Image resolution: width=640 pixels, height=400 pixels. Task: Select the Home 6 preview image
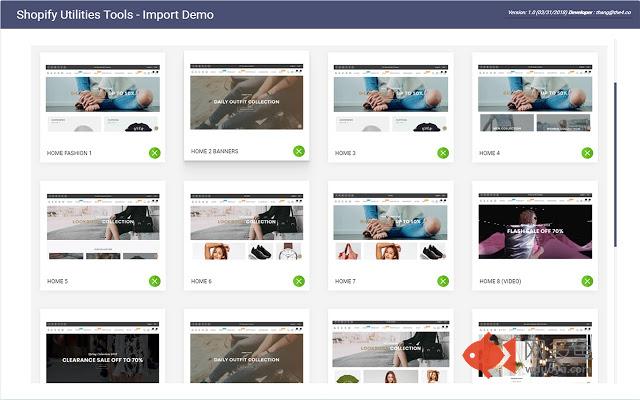[x=246, y=228]
